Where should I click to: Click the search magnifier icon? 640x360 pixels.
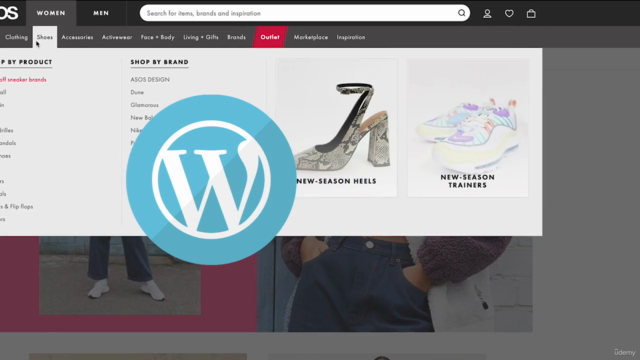tap(462, 13)
